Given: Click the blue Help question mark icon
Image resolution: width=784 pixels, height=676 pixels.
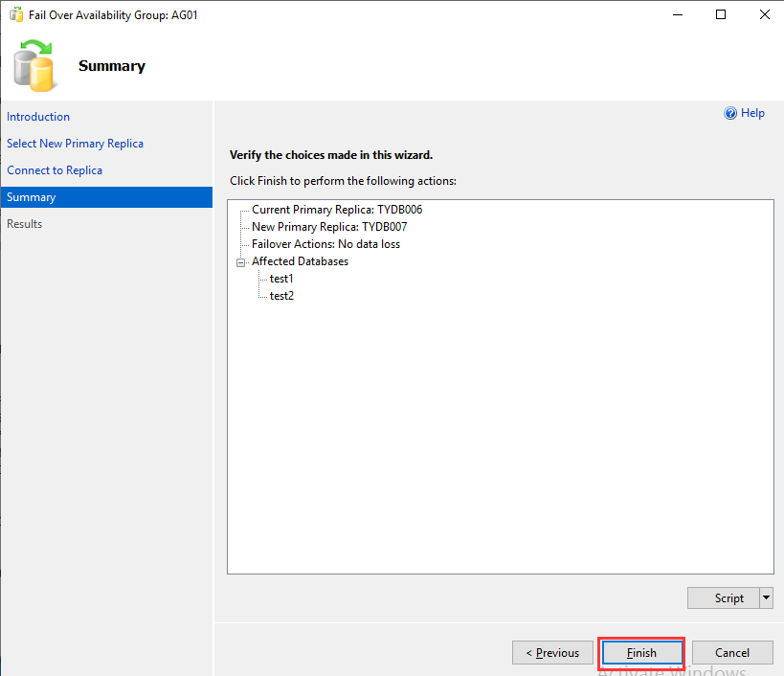Looking at the screenshot, I should pyautogui.click(x=731, y=113).
